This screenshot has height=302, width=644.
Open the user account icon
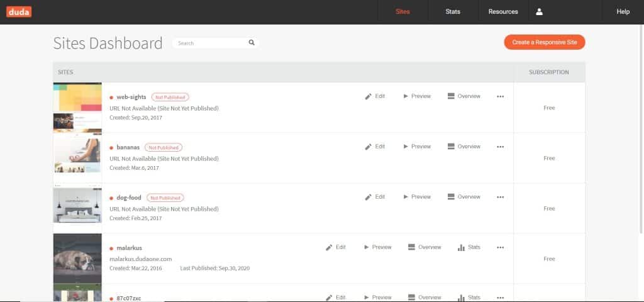pos(539,12)
